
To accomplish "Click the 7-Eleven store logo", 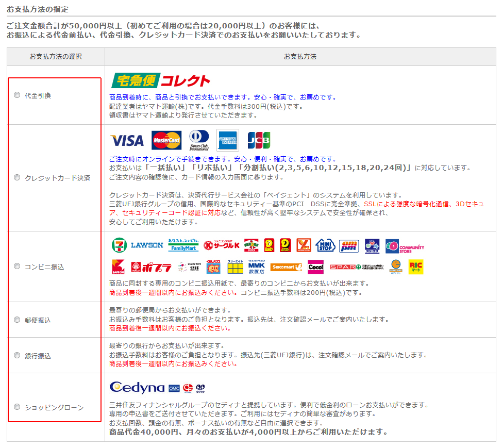I will click(119, 245).
